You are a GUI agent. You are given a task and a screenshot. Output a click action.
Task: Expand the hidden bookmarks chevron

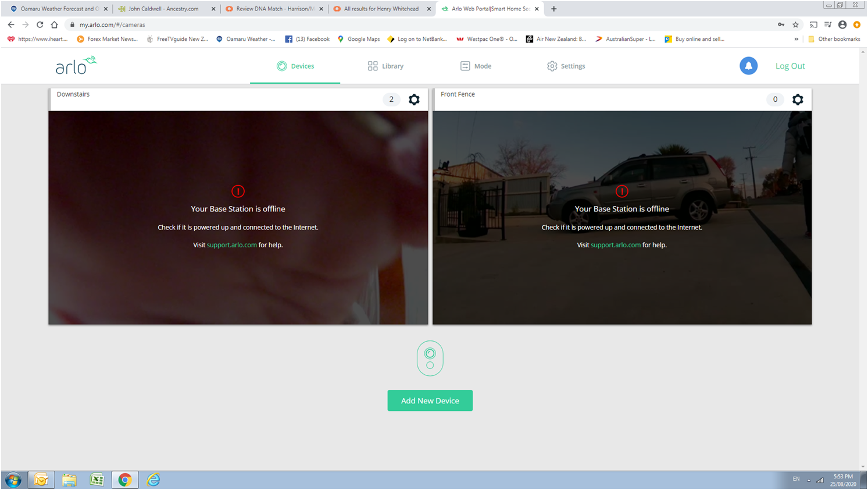tap(796, 39)
